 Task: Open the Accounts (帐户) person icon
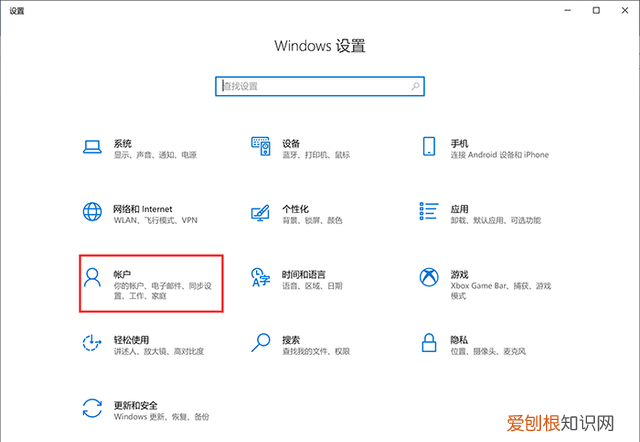(x=92, y=278)
